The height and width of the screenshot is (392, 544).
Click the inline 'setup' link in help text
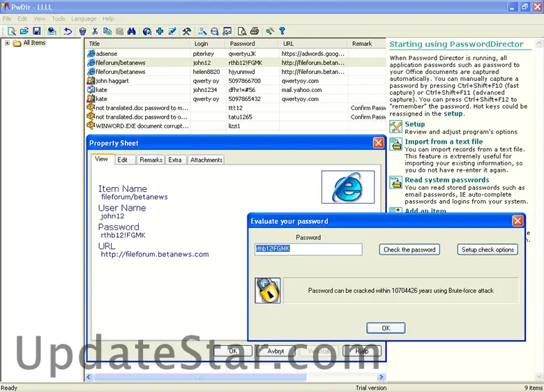click(x=453, y=114)
